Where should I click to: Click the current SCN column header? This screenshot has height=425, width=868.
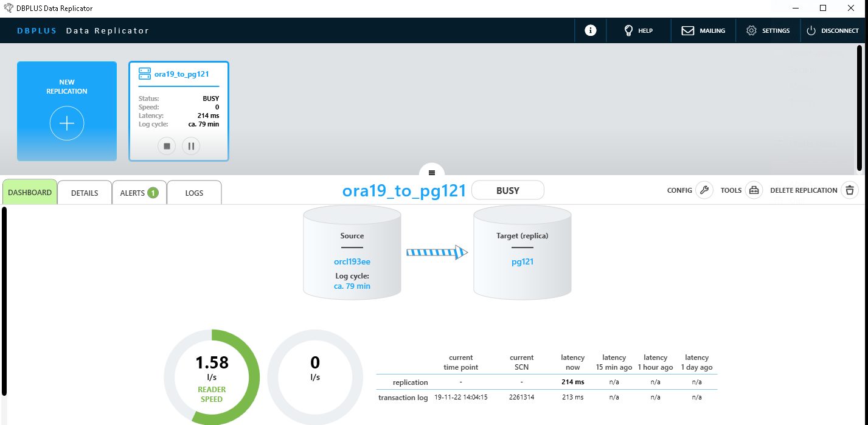click(x=522, y=362)
